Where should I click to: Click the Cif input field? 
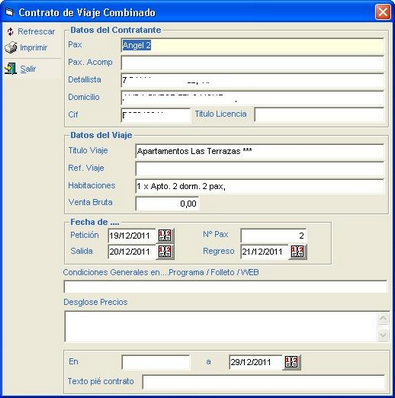click(x=156, y=115)
